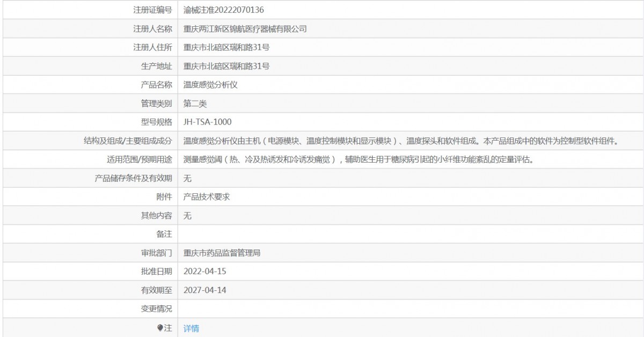Select the 结构及组成 description text
The height and width of the screenshot is (337, 644).
(x=402, y=141)
